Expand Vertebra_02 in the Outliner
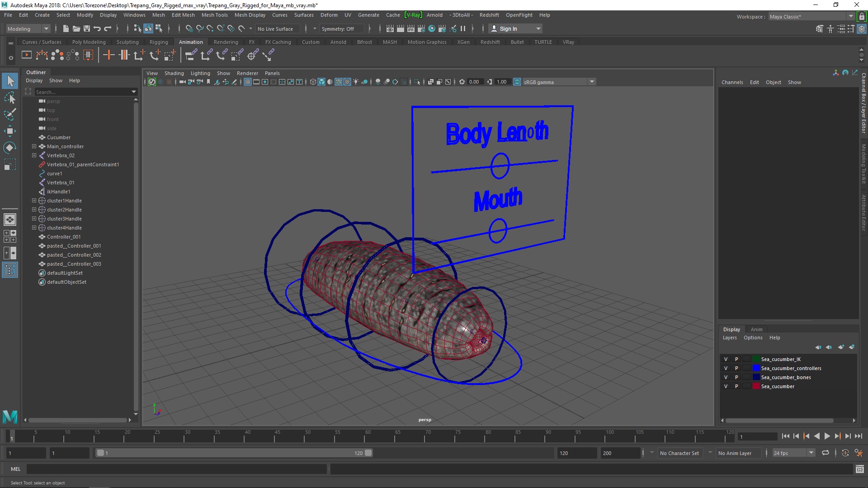 click(34, 155)
